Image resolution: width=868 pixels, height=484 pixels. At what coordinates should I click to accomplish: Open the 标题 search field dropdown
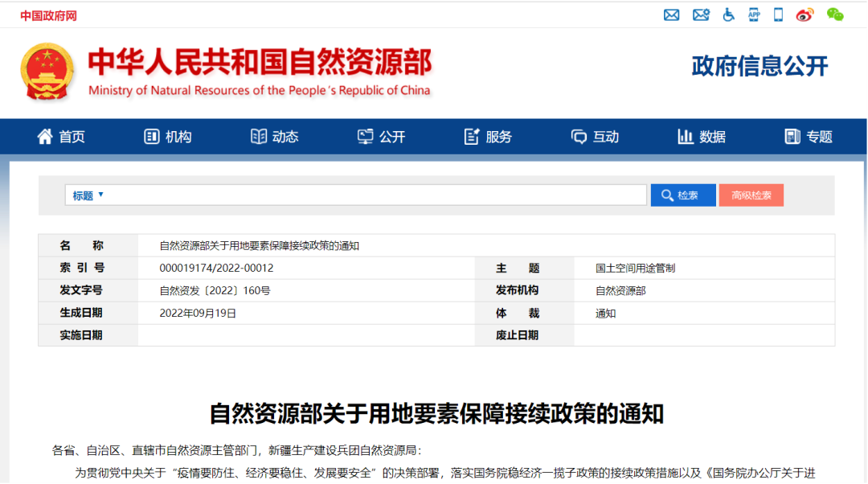point(87,195)
